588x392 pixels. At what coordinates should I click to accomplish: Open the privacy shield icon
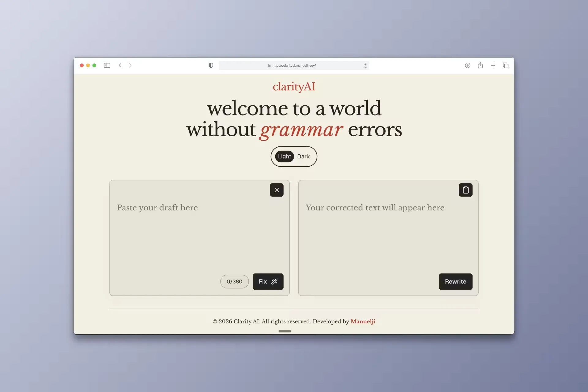pos(211,66)
